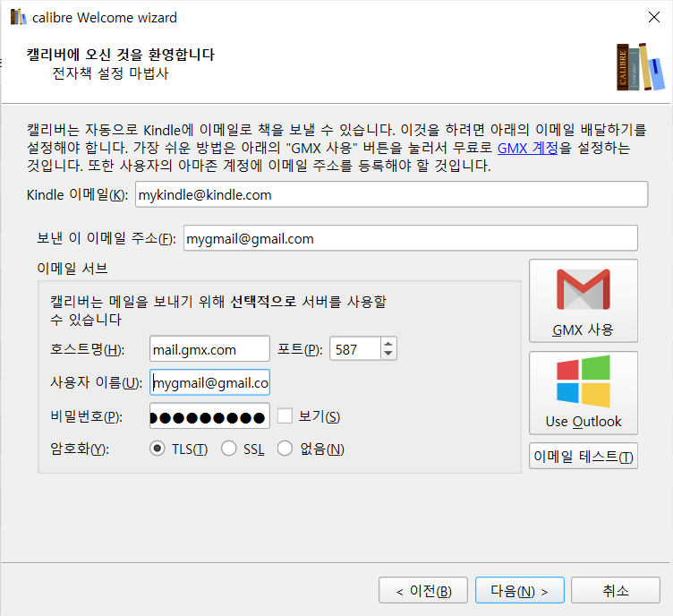
Task: Decrease port number with down arrow
Action: [x=388, y=354]
